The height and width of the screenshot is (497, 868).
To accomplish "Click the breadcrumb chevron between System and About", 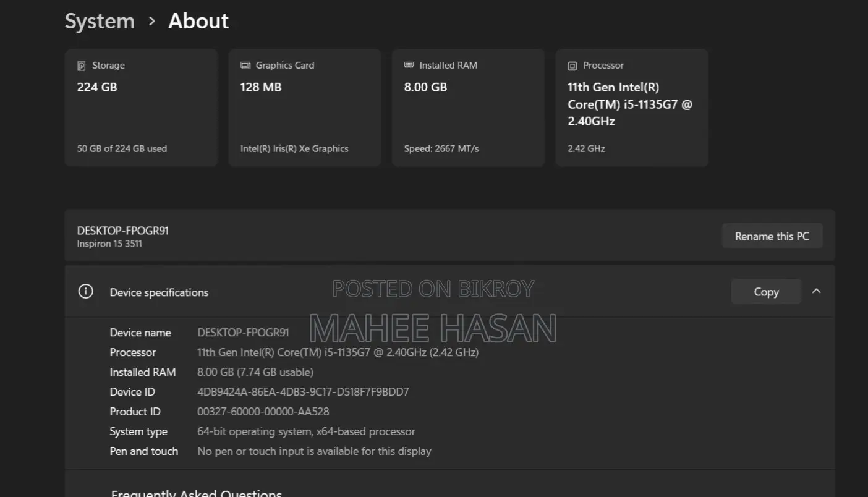I will [x=151, y=22].
